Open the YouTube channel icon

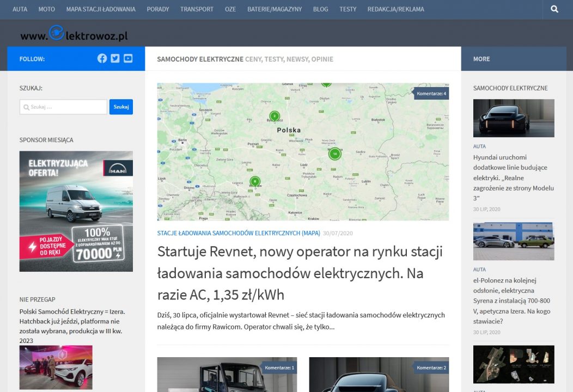tap(128, 58)
